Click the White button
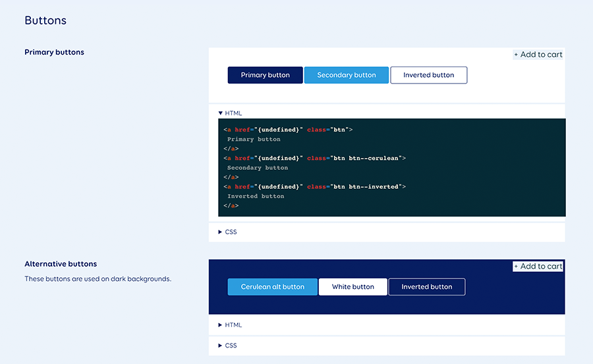Screen dimensions: 593x364 tap(353, 286)
